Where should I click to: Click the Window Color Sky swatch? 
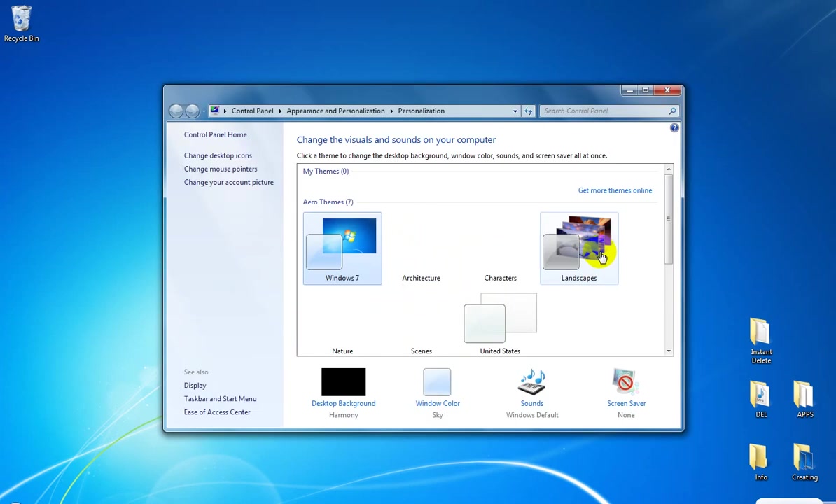point(437,382)
